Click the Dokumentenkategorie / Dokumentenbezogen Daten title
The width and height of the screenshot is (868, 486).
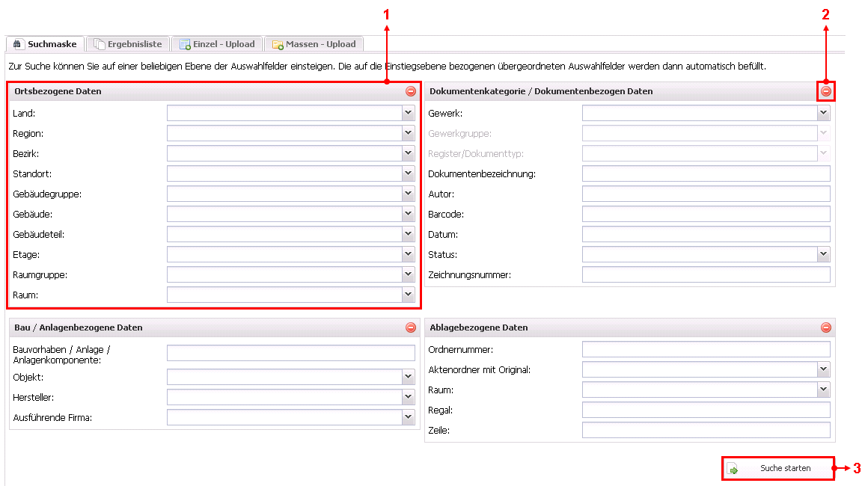[x=541, y=91]
